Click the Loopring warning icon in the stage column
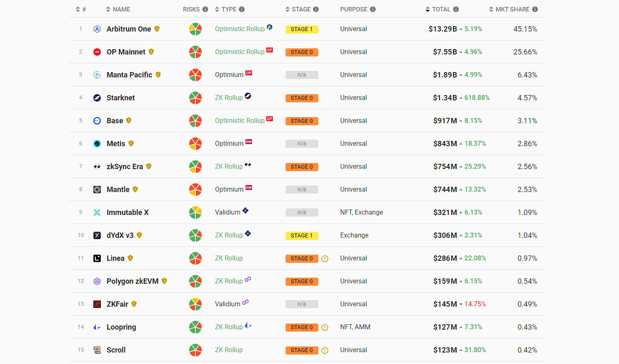This screenshot has height=364, width=619. pos(325,328)
